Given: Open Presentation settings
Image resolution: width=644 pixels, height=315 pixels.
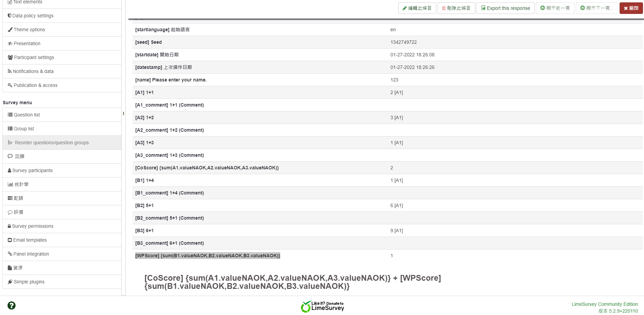Looking at the screenshot, I should point(62,43).
